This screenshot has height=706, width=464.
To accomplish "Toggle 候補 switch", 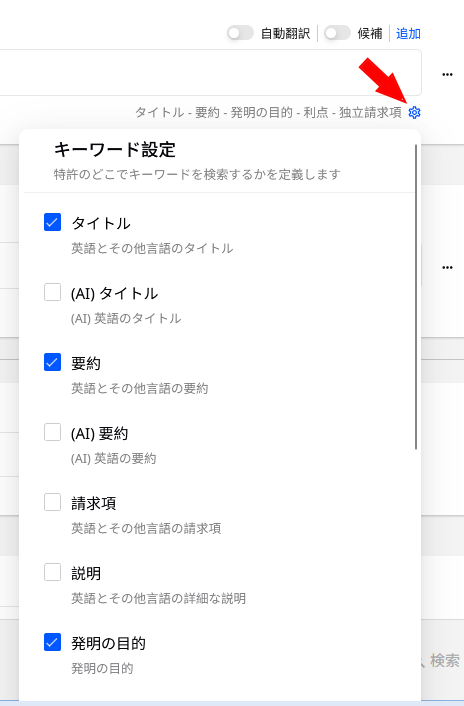I will click(337, 33).
